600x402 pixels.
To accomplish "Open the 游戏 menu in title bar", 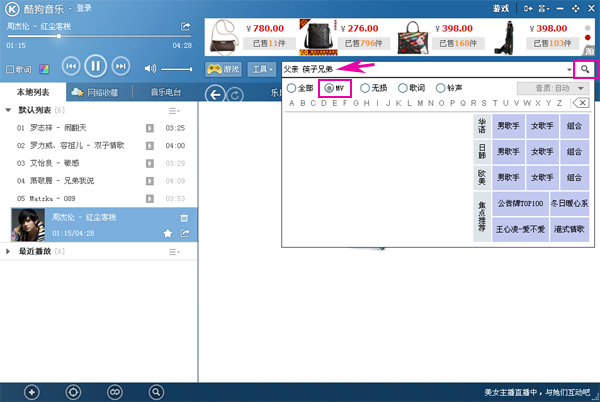I will point(501,8).
